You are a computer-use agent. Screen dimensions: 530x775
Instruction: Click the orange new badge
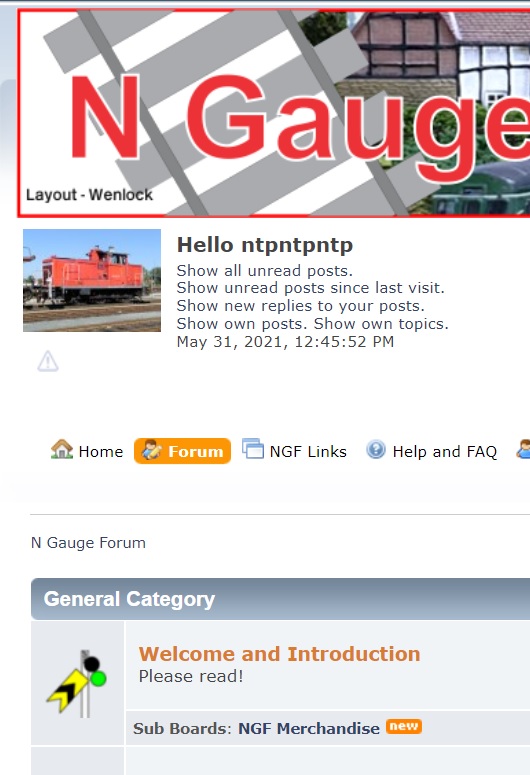(x=404, y=726)
